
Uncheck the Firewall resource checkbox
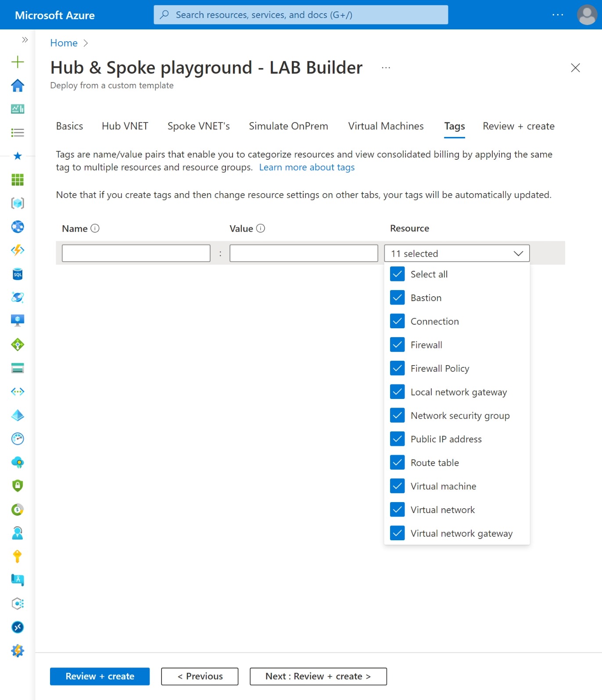coord(398,345)
